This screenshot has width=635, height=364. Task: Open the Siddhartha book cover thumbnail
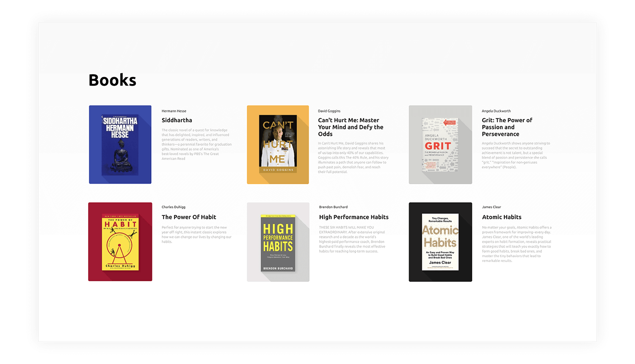120,144
